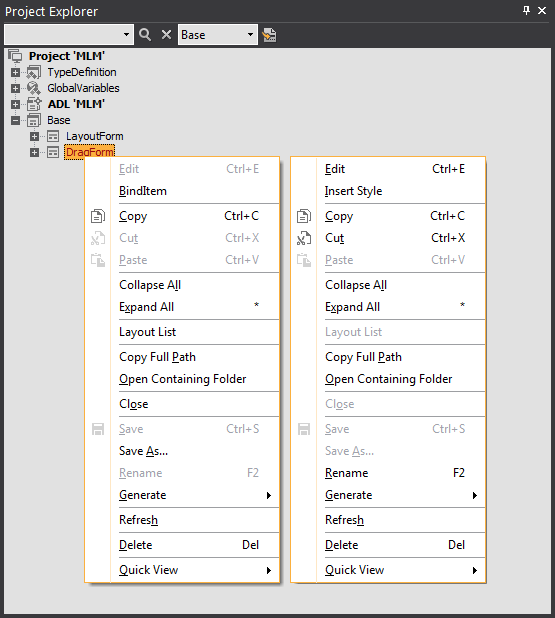
Task: Select the DragForm tree item
Action: [x=89, y=152]
